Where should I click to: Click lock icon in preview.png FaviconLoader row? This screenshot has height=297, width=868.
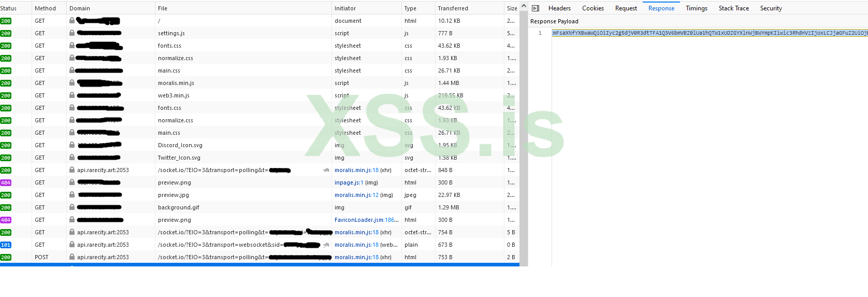coord(72,220)
